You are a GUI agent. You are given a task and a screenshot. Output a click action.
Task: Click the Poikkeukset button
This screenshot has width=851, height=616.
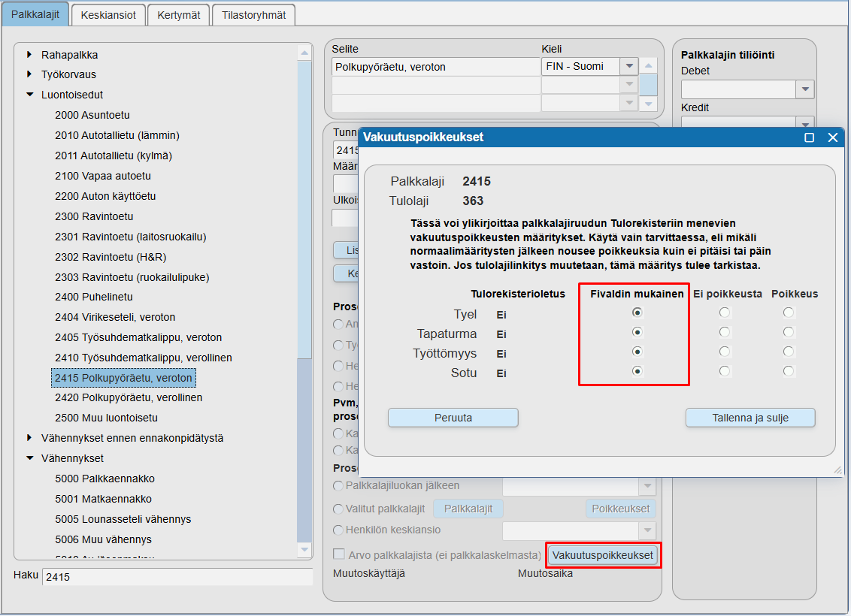pyautogui.click(x=621, y=509)
